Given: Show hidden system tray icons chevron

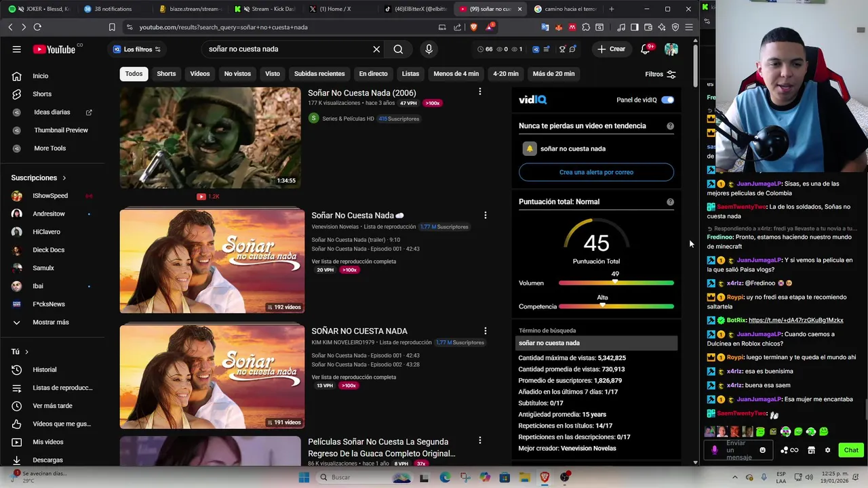Looking at the screenshot, I should pyautogui.click(x=735, y=477).
